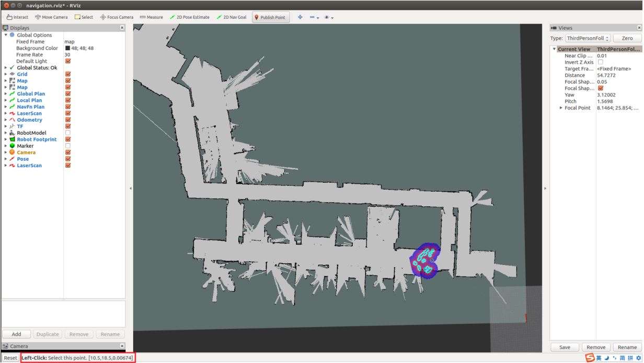The height and width of the screenshot is (363, 644).
Task: Click the Odometry display icon
Action: pos(13,120)
